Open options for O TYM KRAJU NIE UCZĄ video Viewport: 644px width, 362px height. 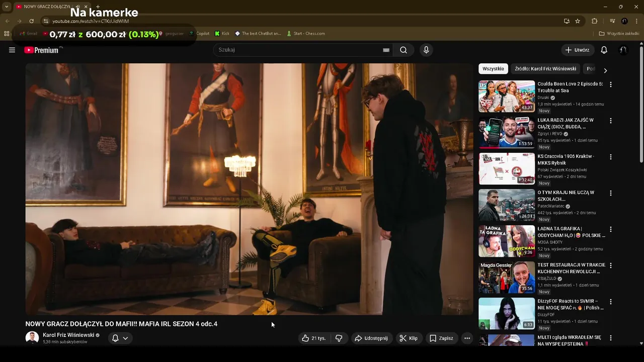(611, 193)
